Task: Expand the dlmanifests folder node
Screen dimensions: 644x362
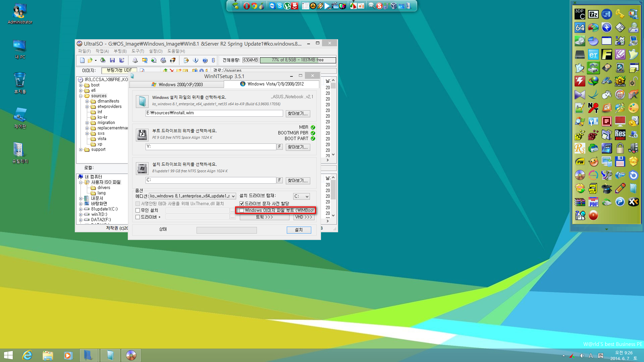Action: pos(87,101)
